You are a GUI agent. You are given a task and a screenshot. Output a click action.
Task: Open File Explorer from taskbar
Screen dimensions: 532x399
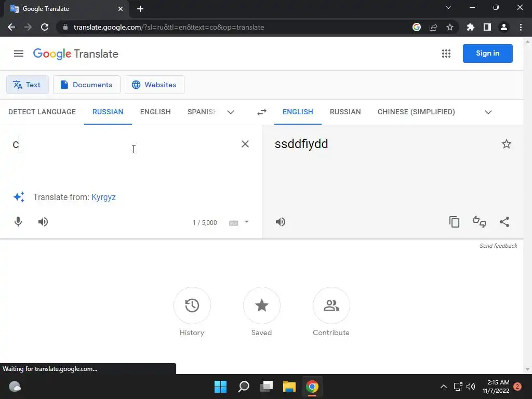coord(289,387)
